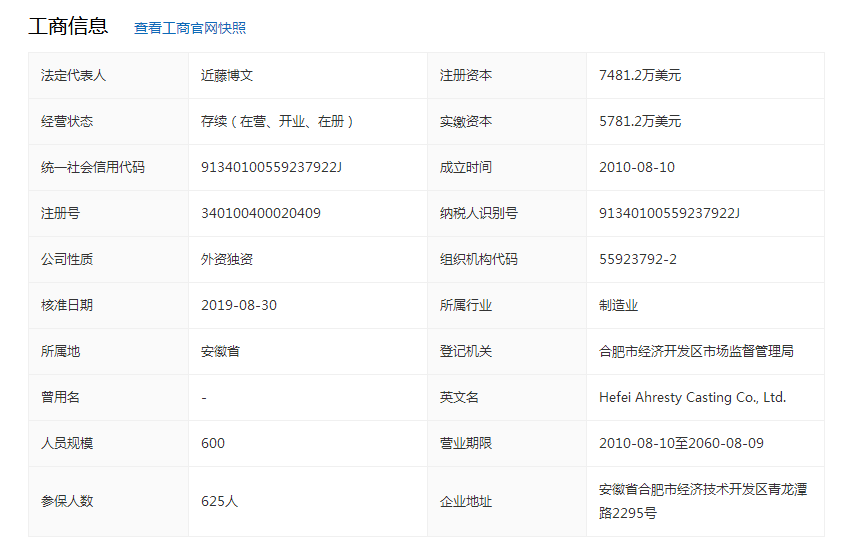Click industry value 制造业

coord(618,305)
